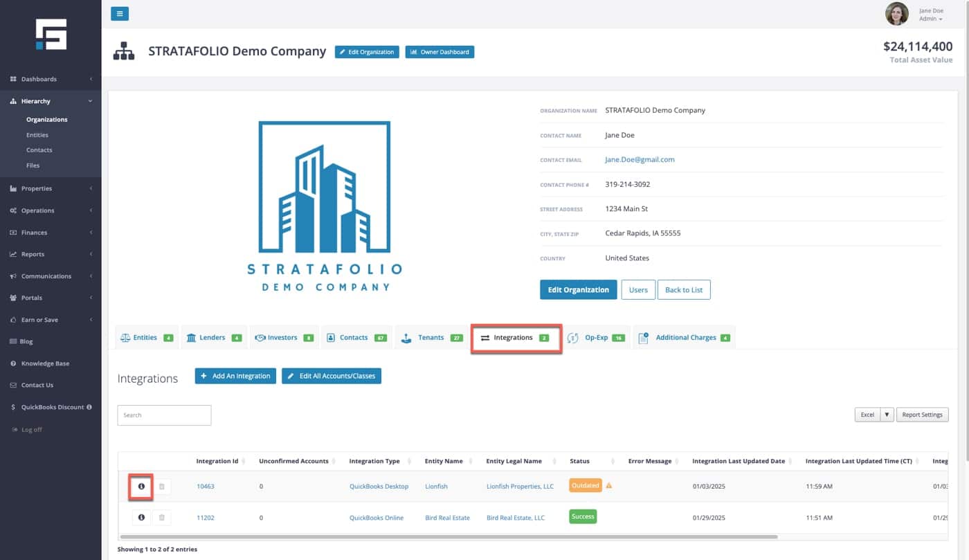The width and height of the screenshot is (969, 560).
Task: Expand the Earn or Save menu
Action: pos(51,320)
